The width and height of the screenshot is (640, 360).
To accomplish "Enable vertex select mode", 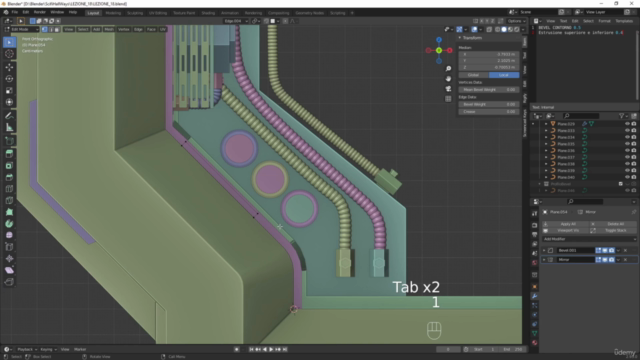I will click(44, 29).
